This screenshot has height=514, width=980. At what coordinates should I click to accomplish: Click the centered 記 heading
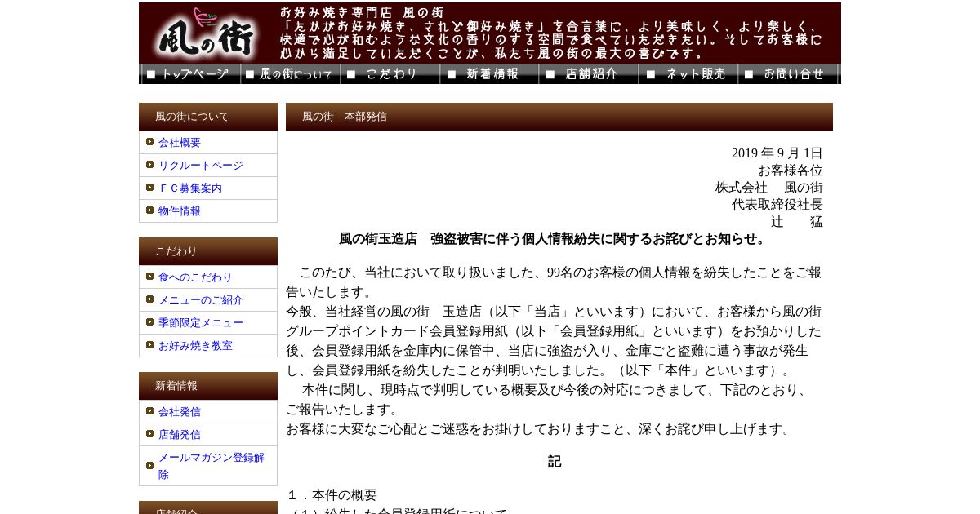coord(555,462)
